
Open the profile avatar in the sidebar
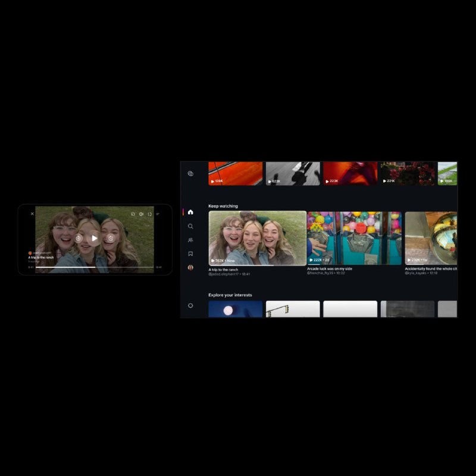pyautogui.click(x=190, y=267)
